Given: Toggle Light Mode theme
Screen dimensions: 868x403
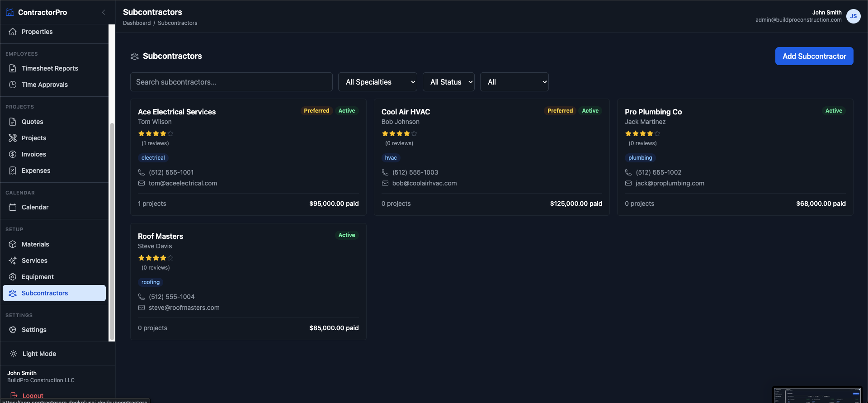Looking at the screenshot, I should click(x=39, y=354).
